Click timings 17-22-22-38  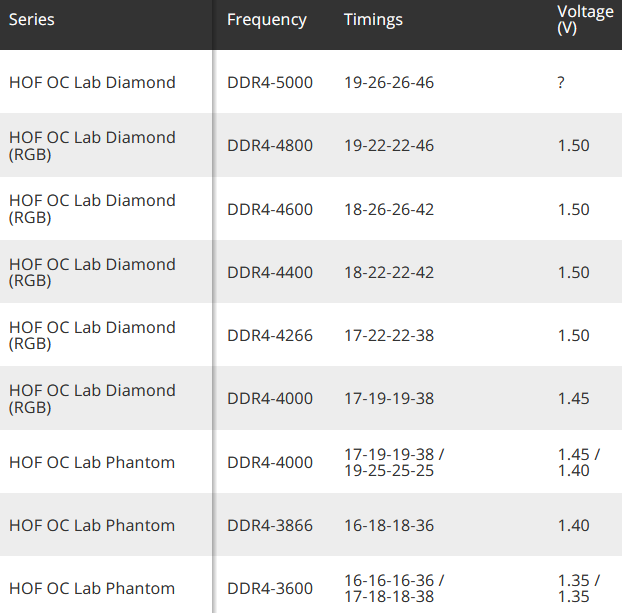[x=389, y=335]
